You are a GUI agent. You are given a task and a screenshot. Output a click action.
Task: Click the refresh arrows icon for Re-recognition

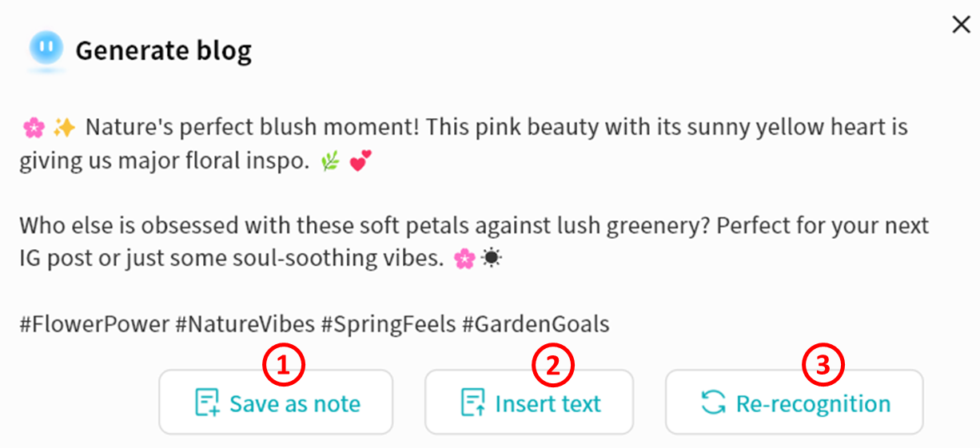[713, 402]
